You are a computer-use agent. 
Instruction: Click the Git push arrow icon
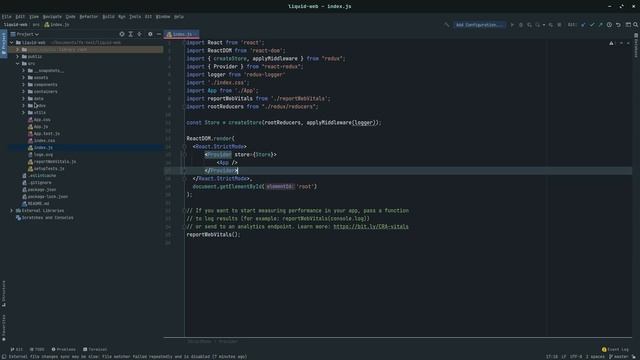600,25
